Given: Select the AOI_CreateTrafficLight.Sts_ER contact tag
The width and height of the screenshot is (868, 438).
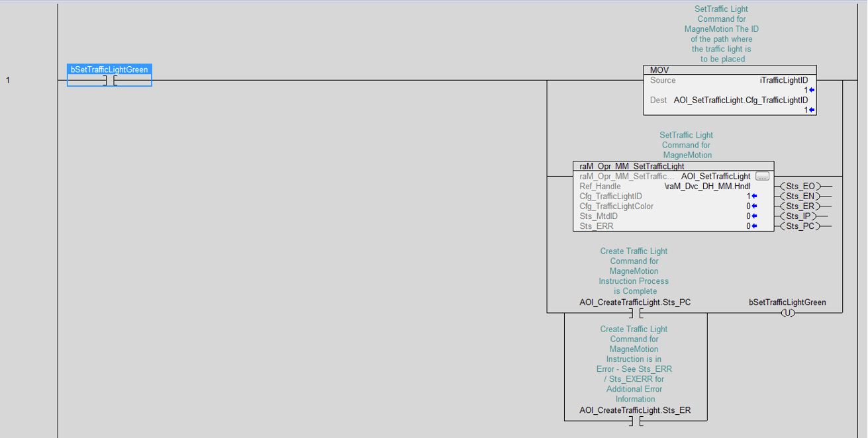Looking at the screenshot, I should click(x=635, y=410).
